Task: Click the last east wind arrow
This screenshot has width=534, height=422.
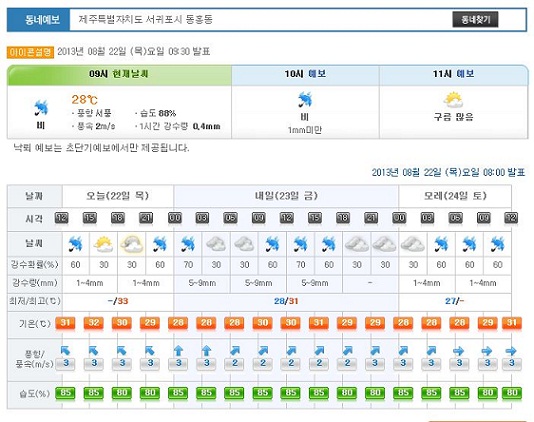Action: tap(511, 350)
